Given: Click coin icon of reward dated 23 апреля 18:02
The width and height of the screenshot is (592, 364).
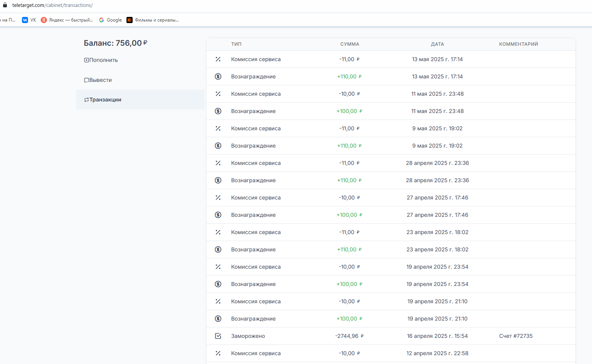Looking at the screenshot, I should (x=218, y=249).
